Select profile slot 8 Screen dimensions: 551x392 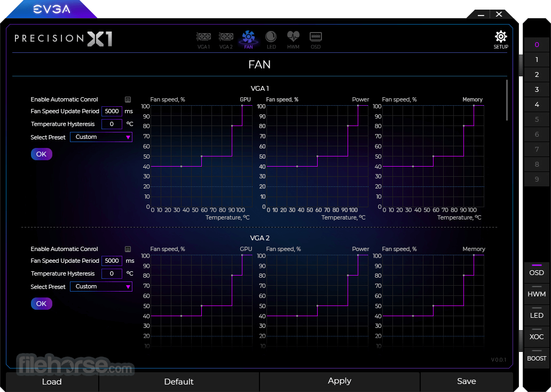pyautogui.click(x=537, y=164)
